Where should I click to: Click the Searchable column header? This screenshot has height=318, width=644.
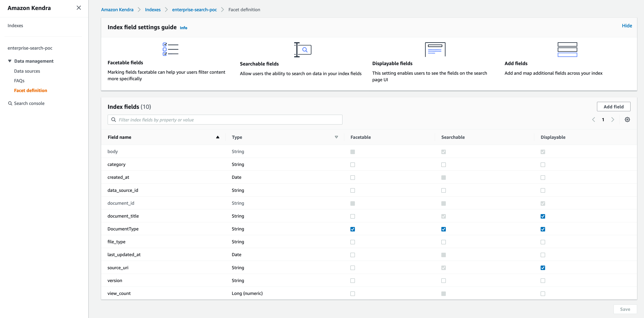pyautogui.click(x=453, y=137)
